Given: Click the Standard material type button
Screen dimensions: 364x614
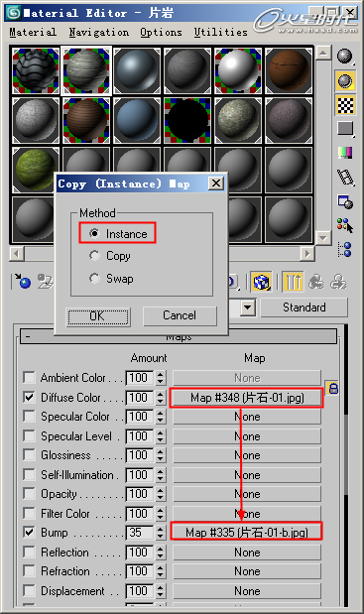Looking at the screenshot, I should click(x=303, y=307).
